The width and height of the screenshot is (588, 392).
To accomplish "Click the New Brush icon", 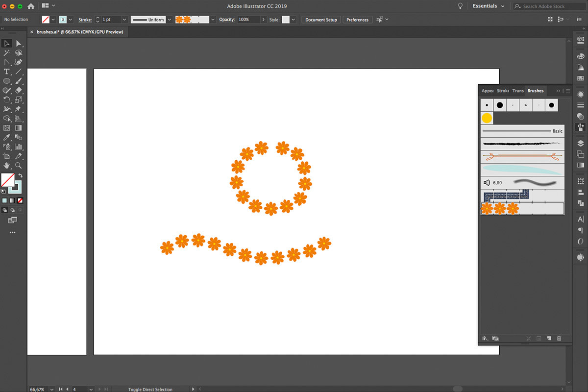I will click(549, 338).
